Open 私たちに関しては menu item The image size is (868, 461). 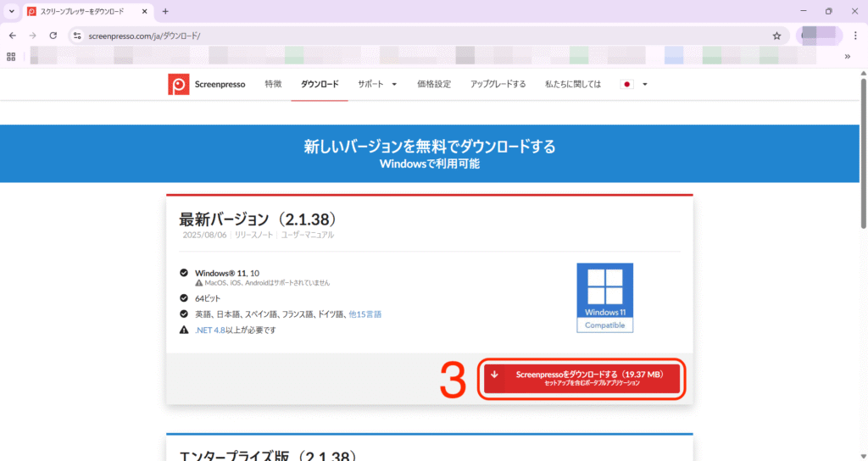pos(572,84)
